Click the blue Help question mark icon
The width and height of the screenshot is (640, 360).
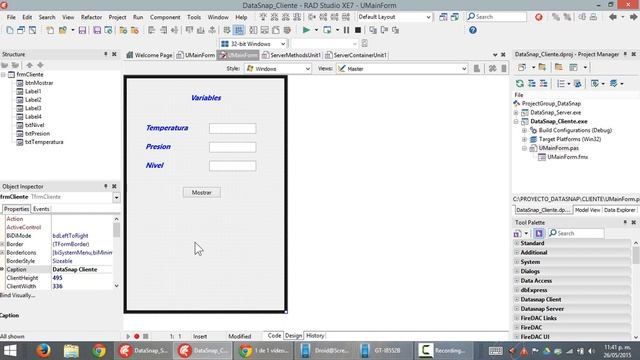coord(473,30)
